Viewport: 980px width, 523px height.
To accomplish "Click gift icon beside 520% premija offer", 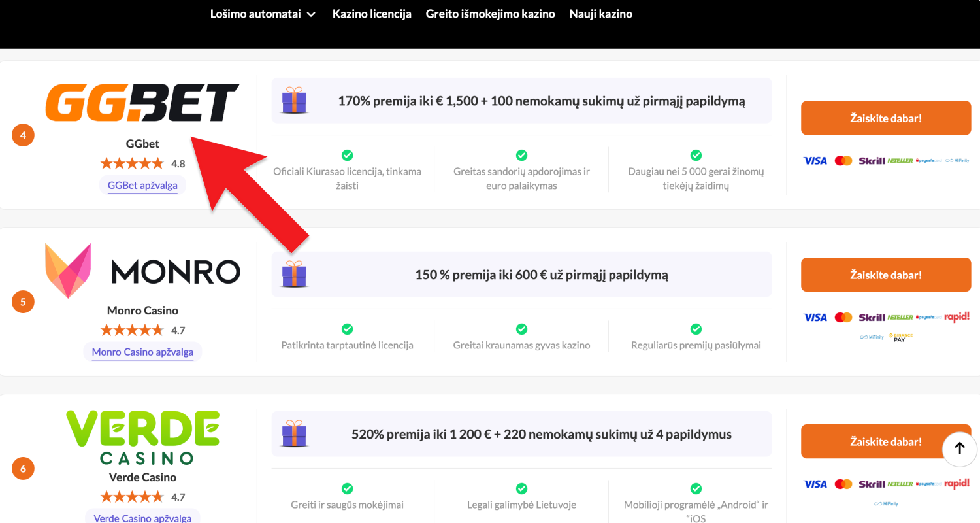I will click(294, 433).
